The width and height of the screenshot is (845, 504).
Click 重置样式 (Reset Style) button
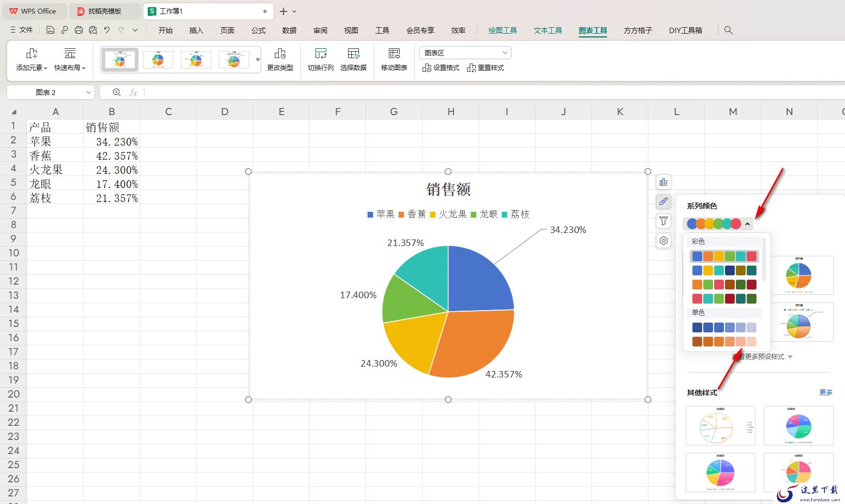tap(485, 68)
